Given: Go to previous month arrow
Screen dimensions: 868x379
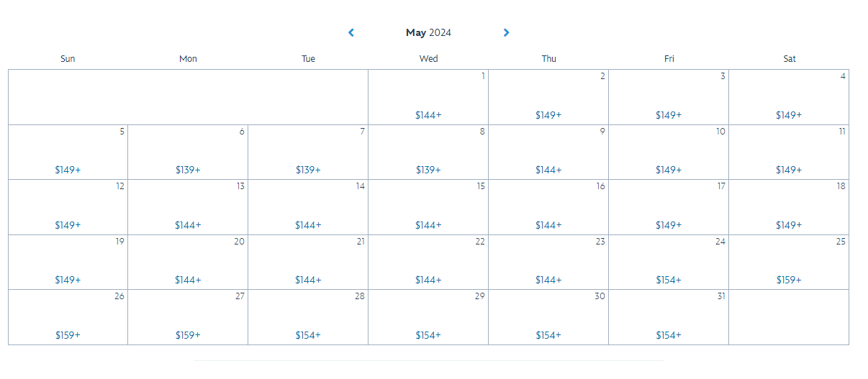Looking at the screenshot, I should (351, 32).
